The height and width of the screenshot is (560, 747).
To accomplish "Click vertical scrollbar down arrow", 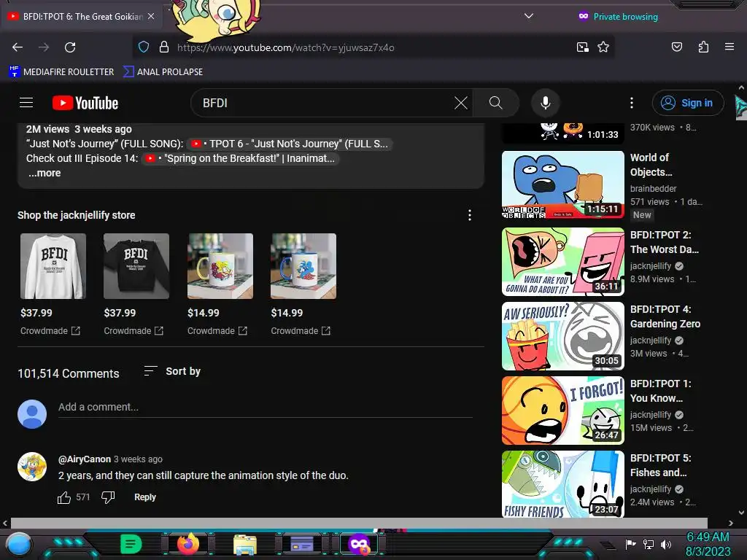I will tap(741, 513).
